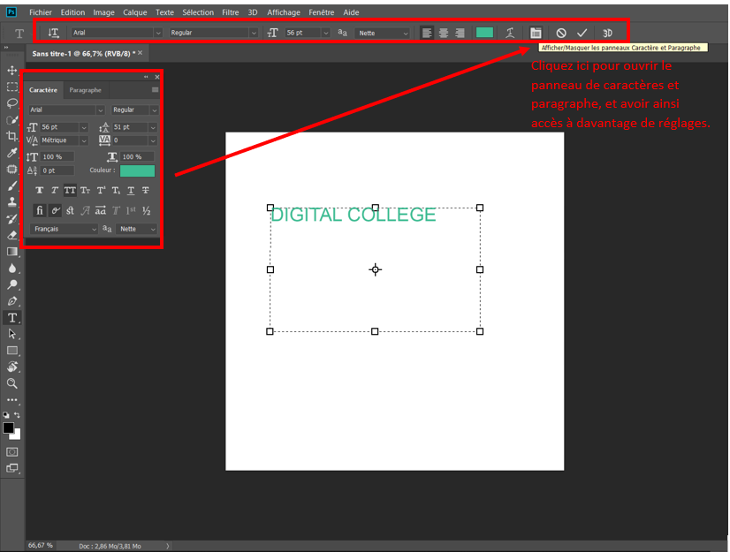Click the black foreground color swatch
Screen dimensions: 730x560
click(x=8, y=428)
